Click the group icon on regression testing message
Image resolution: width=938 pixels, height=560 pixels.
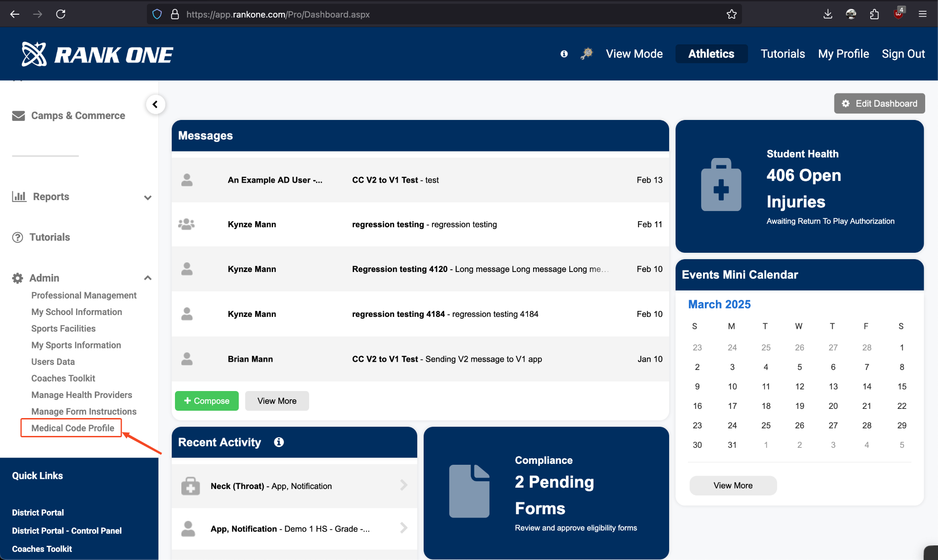(186, 224)
